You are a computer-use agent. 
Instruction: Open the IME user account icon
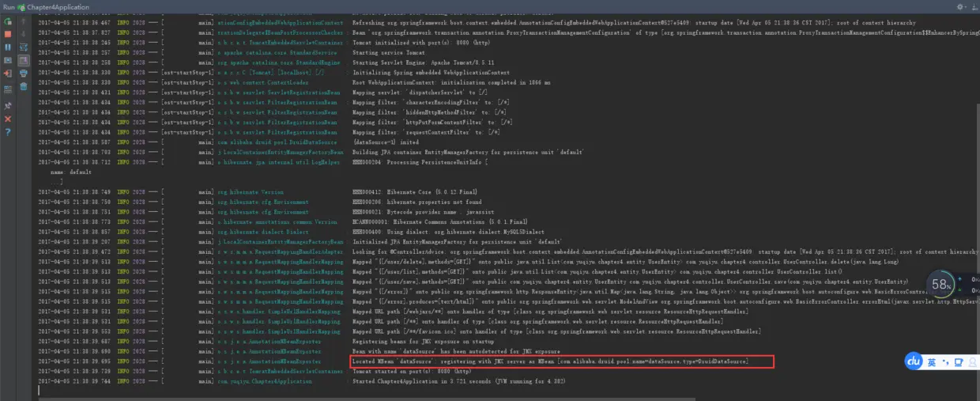(974, 362)
